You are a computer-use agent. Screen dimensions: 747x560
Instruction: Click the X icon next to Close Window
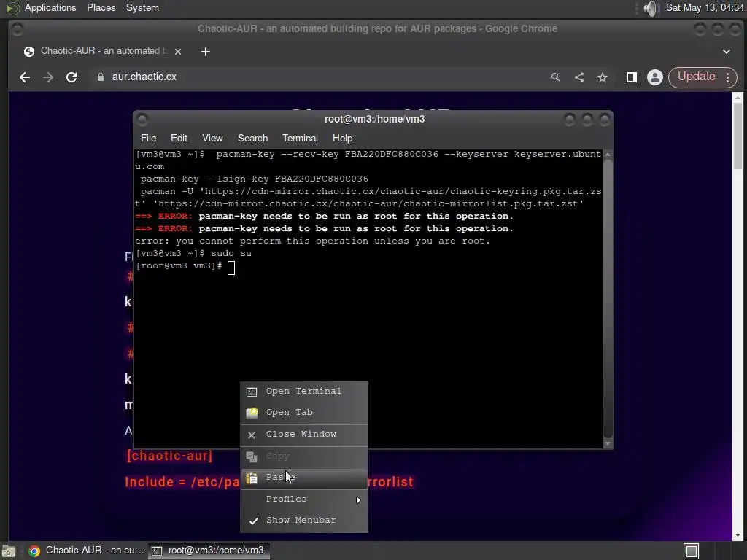(x=252, y=435)
